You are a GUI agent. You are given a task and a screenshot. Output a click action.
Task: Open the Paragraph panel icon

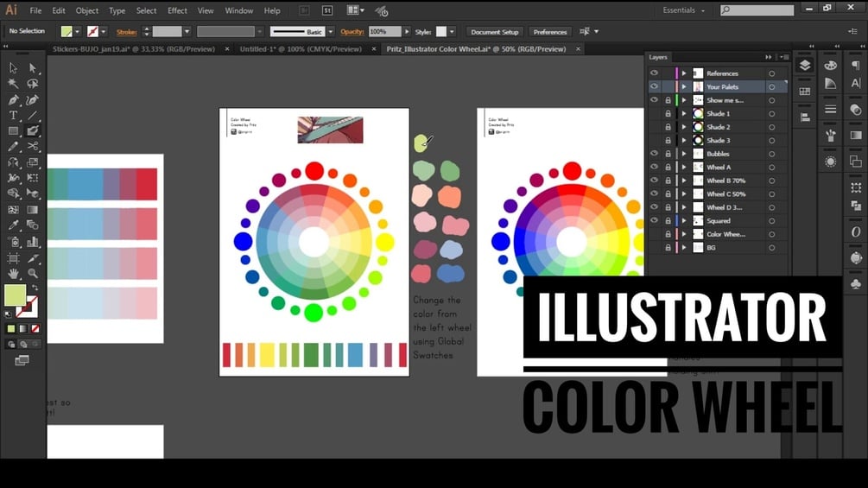point(856,66)
